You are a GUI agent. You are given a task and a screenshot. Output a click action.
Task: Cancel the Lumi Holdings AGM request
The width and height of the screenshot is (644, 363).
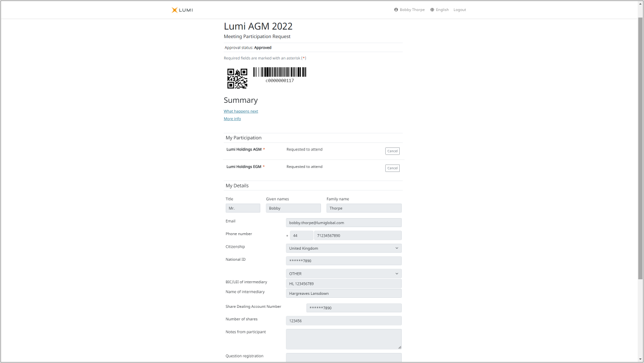(x=392, y=151)
